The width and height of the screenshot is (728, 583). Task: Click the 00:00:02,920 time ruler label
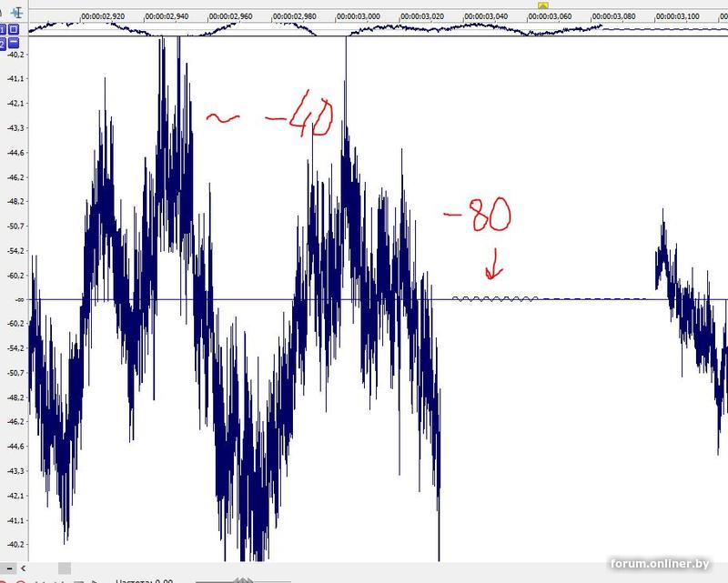103,16
